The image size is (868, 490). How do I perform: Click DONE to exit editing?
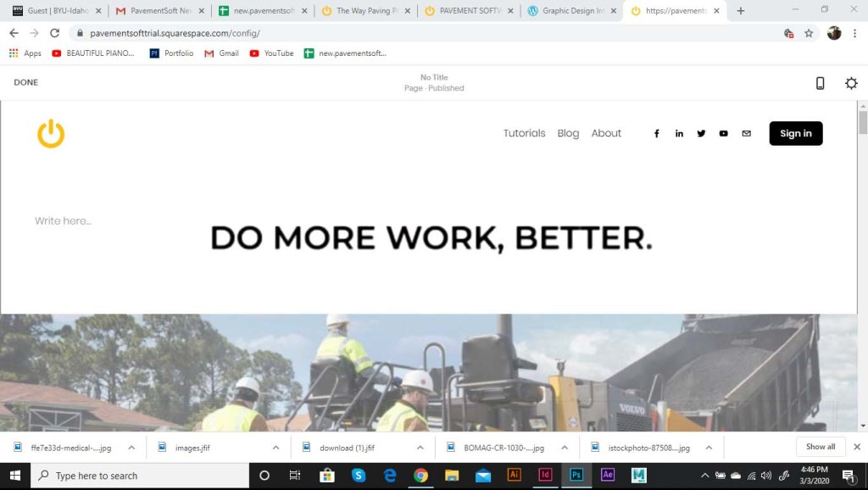pyautogui.click(x=26, y=83)
